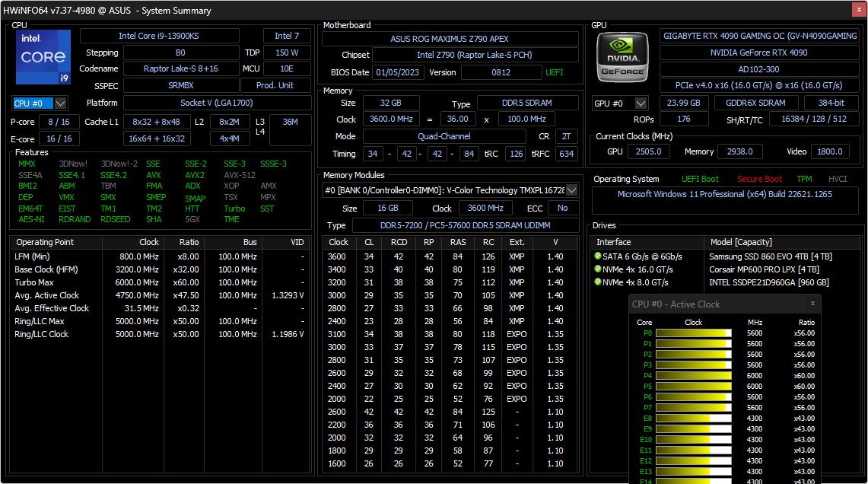Viewport: 868px width, 484px height.
Task: Click the GPU clock 2505.0 value
Action: pyautogui.click(x=648, y=151)
